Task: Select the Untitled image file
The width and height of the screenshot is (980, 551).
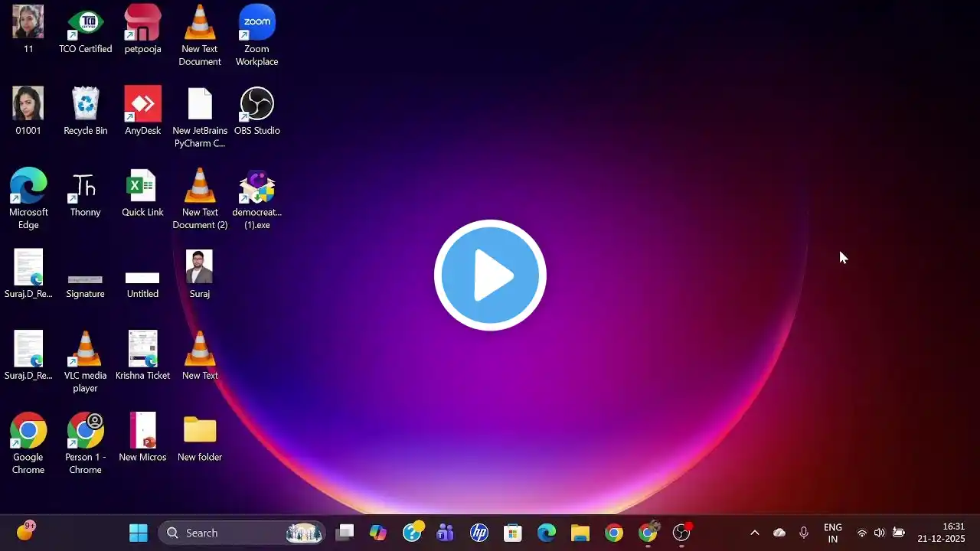Action: coord(142,285)
